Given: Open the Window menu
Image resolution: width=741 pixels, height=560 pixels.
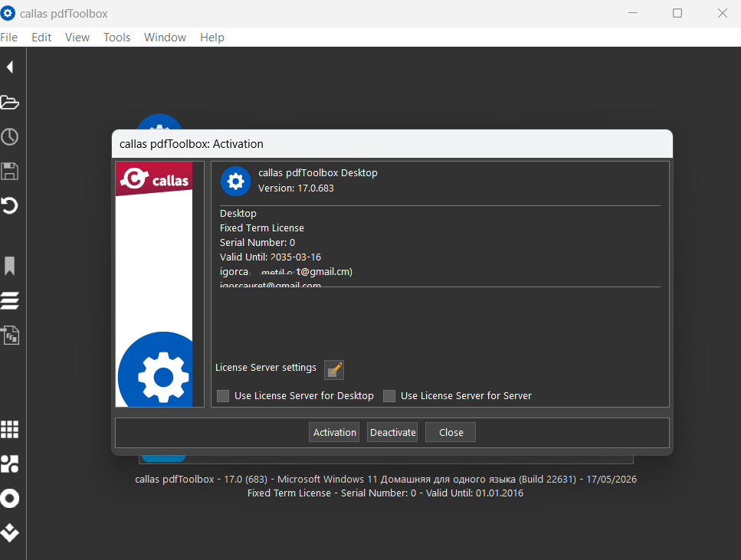Looking at the screenshot, I should click(x=165, y=38).
